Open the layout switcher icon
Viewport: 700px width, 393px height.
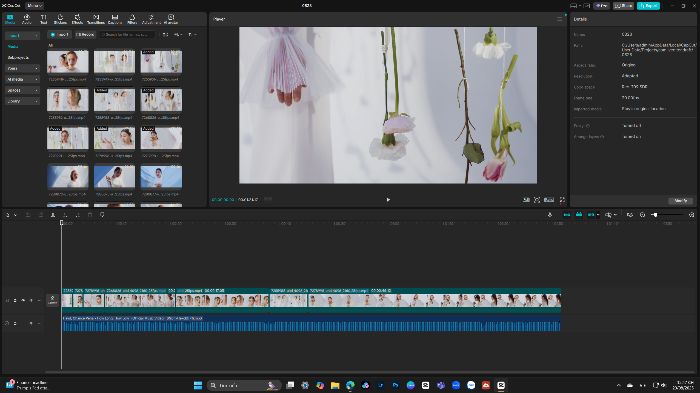click(x=573, y=6)
